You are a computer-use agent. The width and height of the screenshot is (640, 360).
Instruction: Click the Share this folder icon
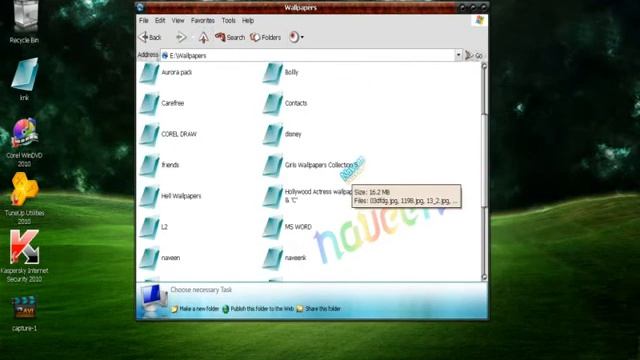click(300, 309)
